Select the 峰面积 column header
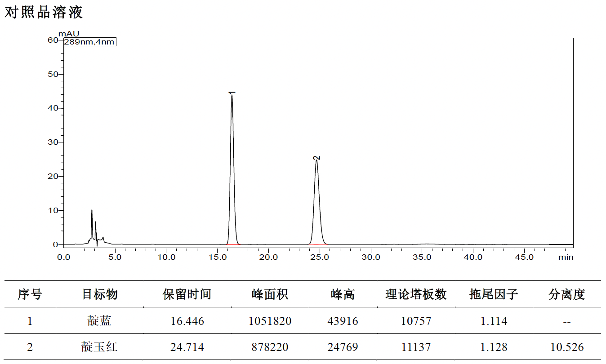606x364 pixels. coord(270,294)
